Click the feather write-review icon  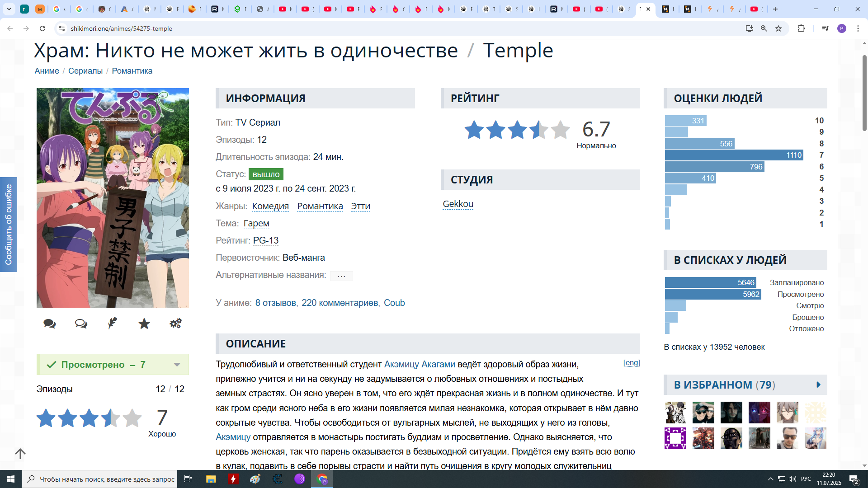tap(113, 324)
